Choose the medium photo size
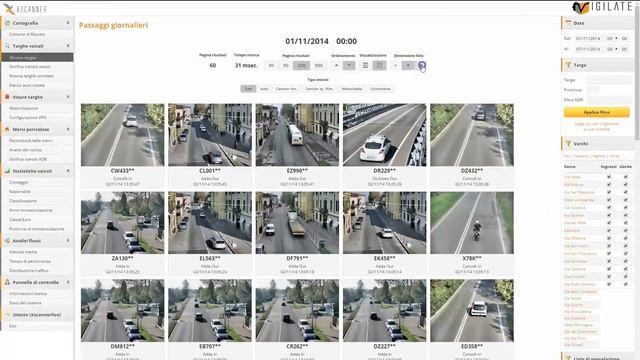 pyautogui.click(x=408, y=65)
